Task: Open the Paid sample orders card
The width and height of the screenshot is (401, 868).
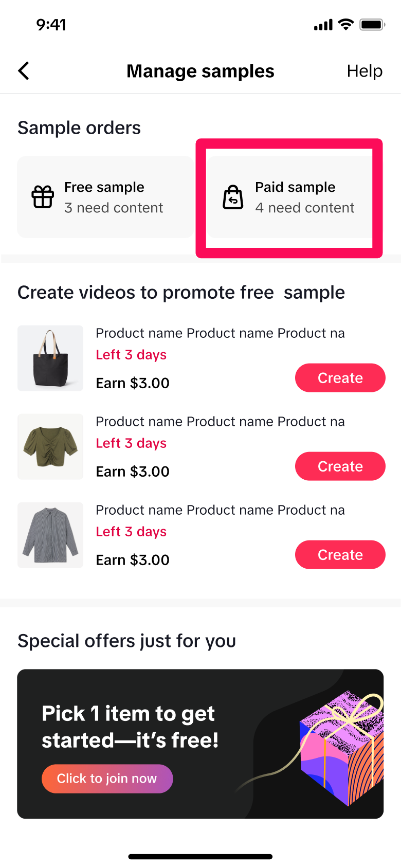Action: click(x=289, y=197)
